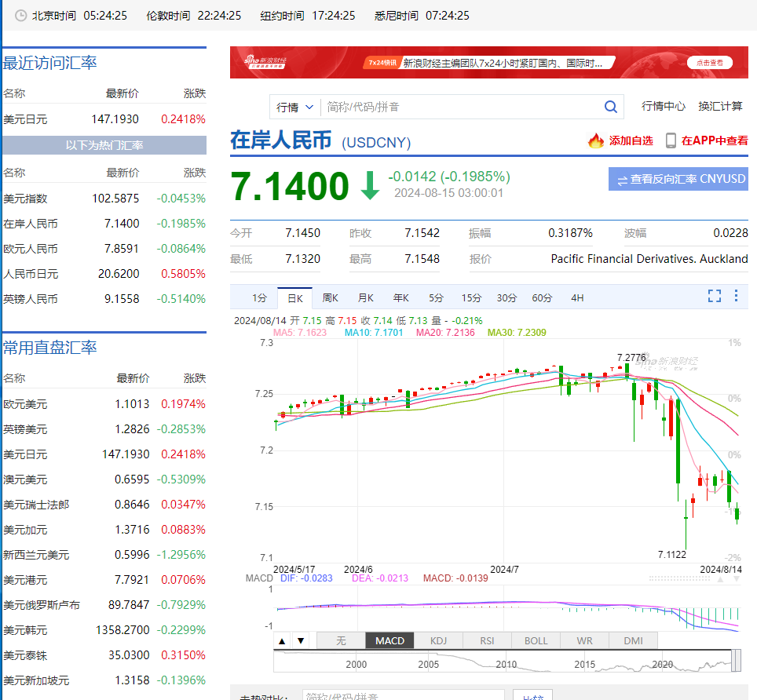
Task: Click the flame icon beside 添加自选
Action: (x=596, y=141)
